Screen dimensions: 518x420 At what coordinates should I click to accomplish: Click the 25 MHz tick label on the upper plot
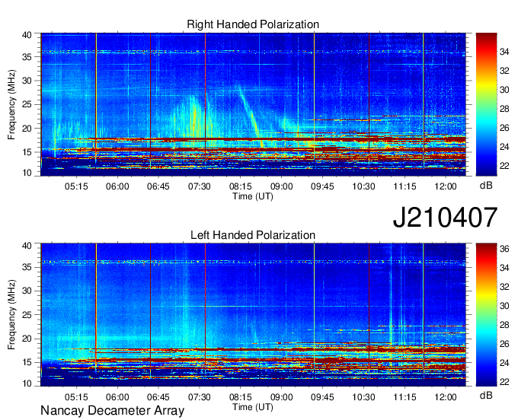point(27,105)
